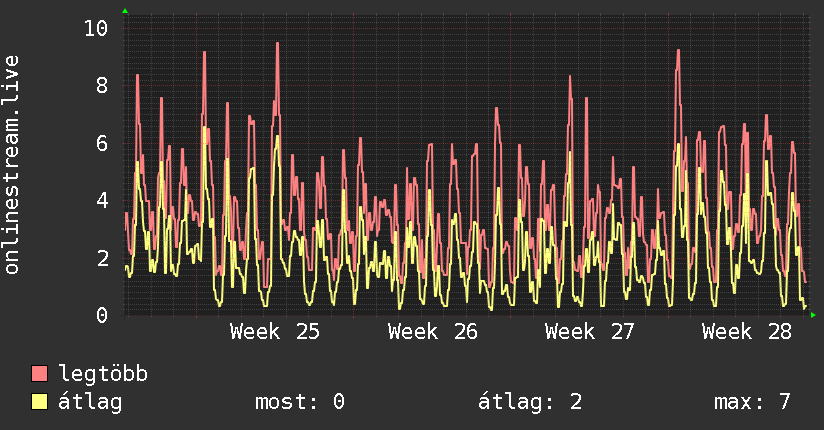Click the y-axis value 0

point(102,315)
